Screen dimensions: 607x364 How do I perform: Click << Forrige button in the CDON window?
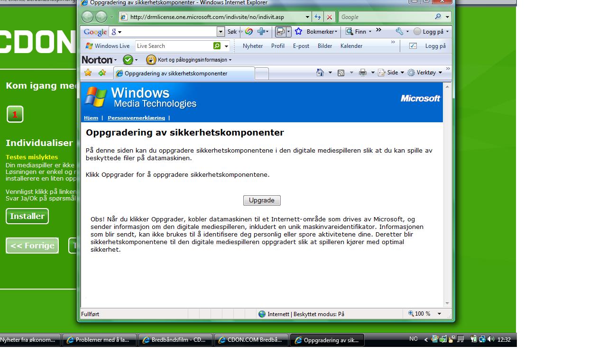32,246
